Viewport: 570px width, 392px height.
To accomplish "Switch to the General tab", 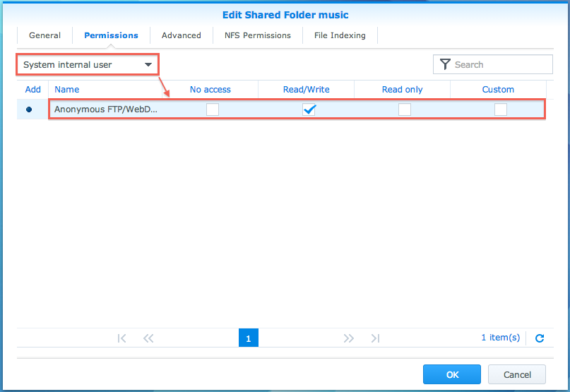I will pos(44,35).
